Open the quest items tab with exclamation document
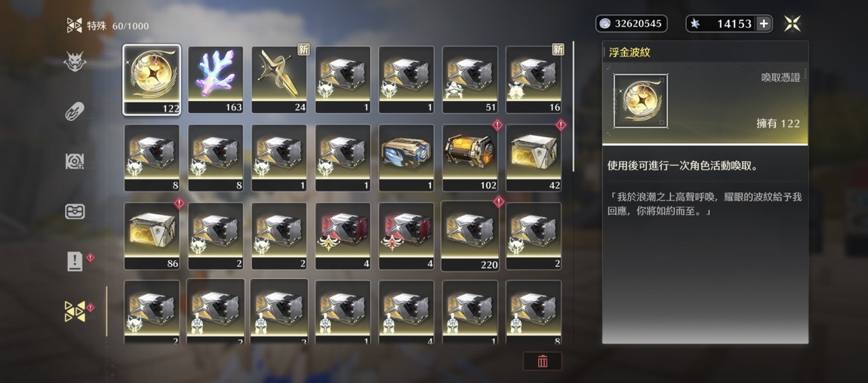Viewport: 868px width, 383px height. 75,262
